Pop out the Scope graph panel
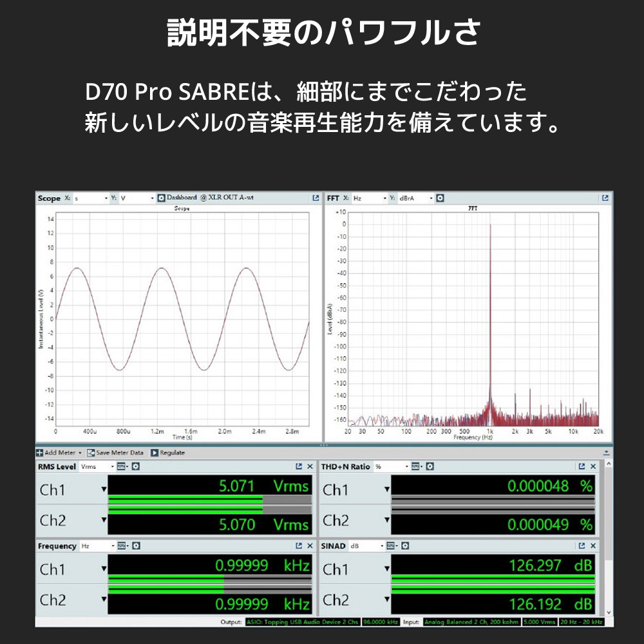Viewport: 644px width, 644px height. [x=316, y=198]
